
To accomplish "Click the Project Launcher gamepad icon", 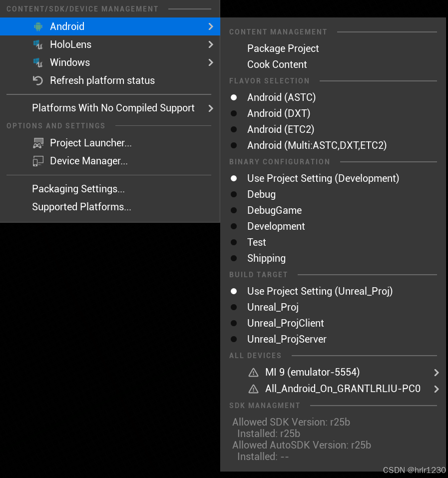I will point(38,143).
